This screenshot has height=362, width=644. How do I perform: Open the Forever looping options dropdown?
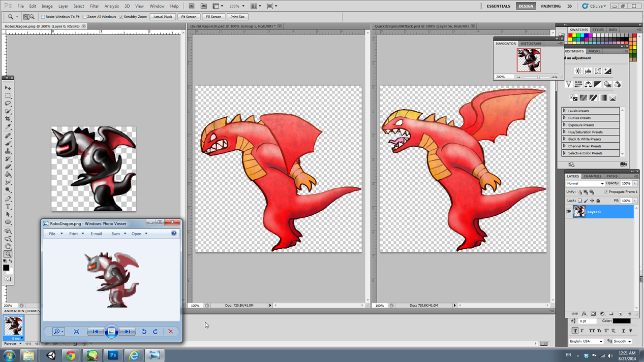click(x=13, y=344)
